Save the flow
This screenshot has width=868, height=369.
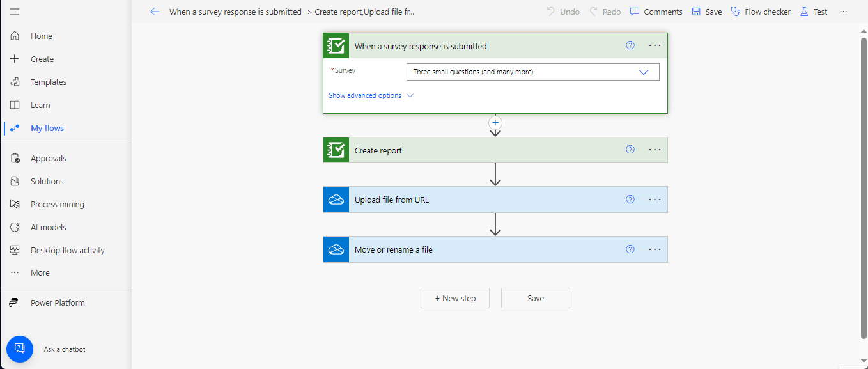tap(535, 297)
